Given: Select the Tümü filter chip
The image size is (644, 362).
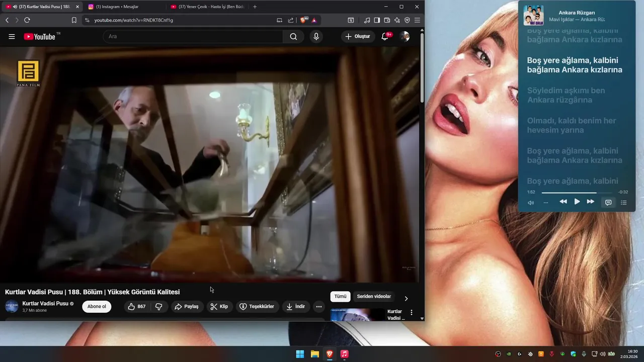Looking at the screenshot, I should pyautogui.click(x=340, y=297).
